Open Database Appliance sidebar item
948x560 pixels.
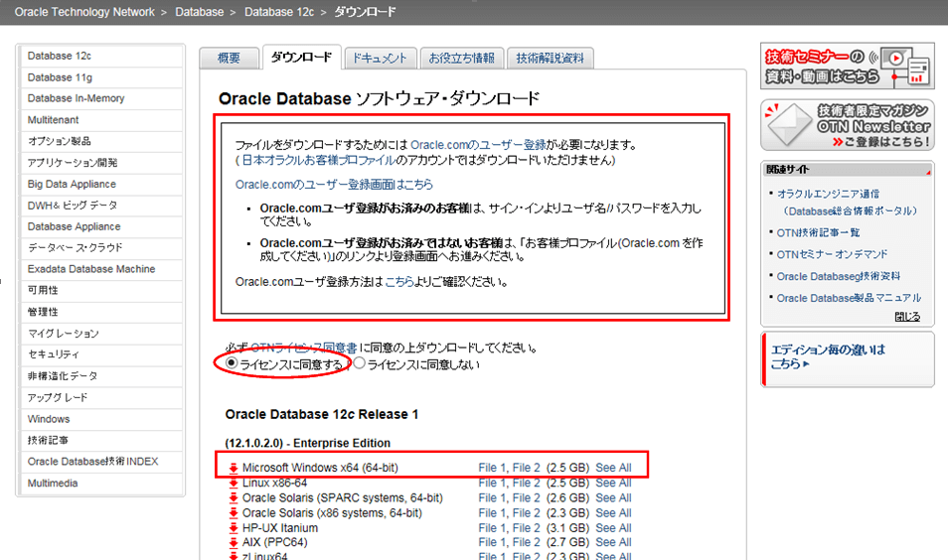(x=101, y=226)
